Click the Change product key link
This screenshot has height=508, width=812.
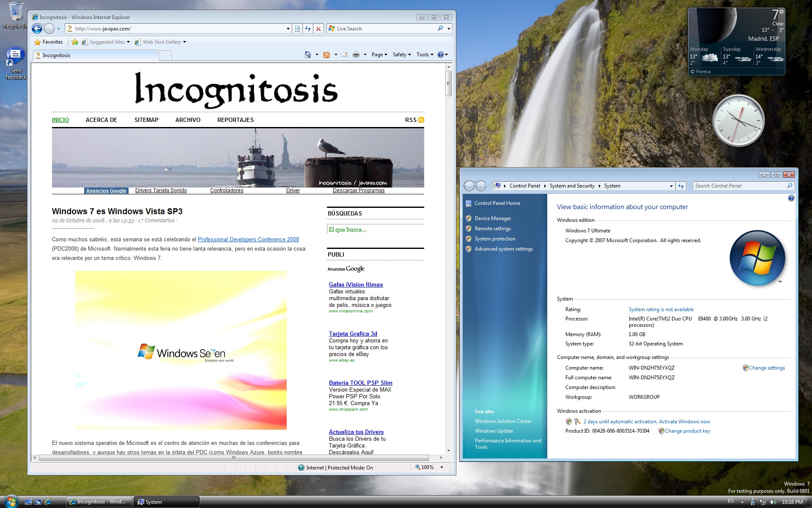(687, 431)
